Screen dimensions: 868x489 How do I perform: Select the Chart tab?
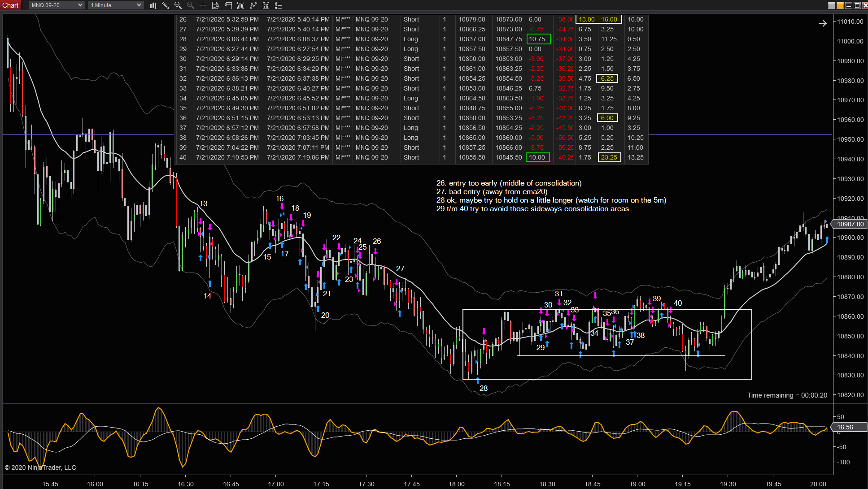[x=10, y=5]
